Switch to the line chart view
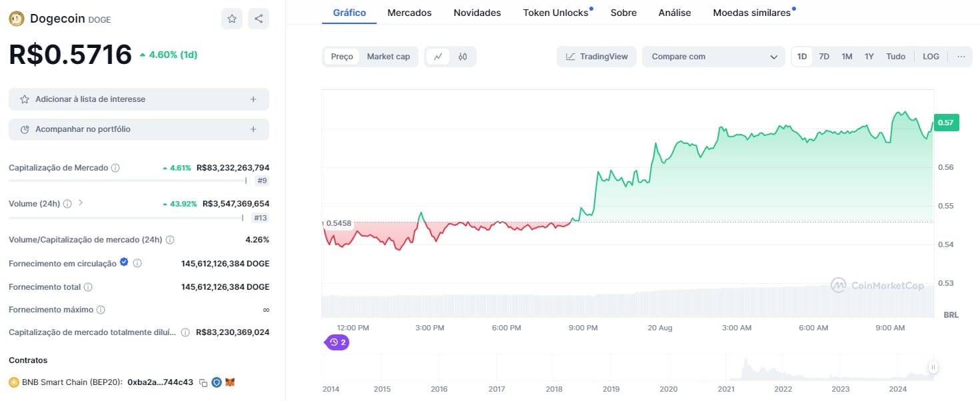The image size is (980, 401). (438, 57)
